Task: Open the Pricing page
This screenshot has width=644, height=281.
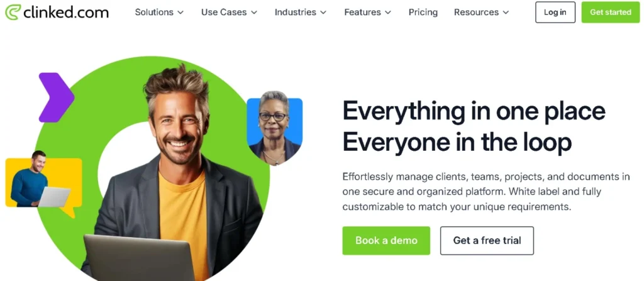Action: pyautogui.click(x=423, y=13)
